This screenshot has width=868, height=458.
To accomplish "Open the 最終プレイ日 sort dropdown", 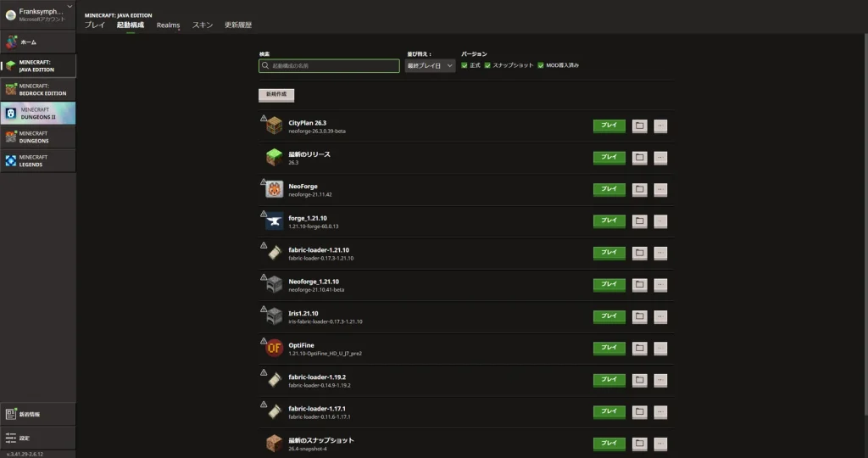I will click(x=430, y=65).
